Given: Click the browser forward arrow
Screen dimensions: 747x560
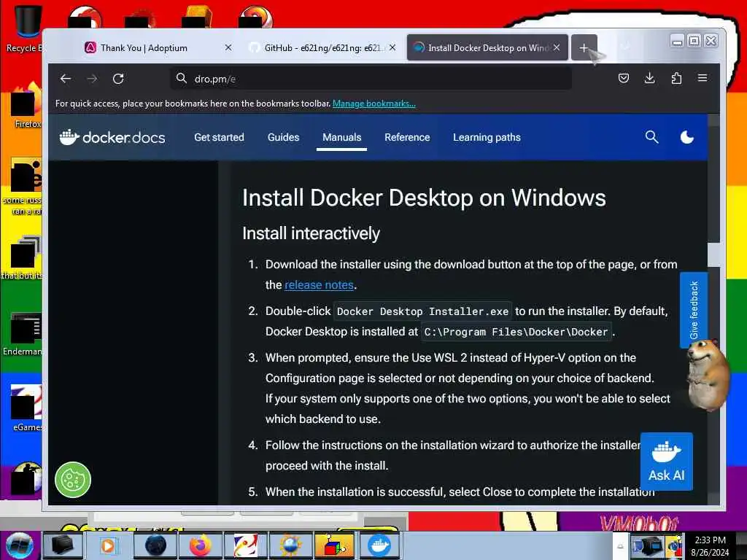Looking at the screenshot, I should point(92,79).
